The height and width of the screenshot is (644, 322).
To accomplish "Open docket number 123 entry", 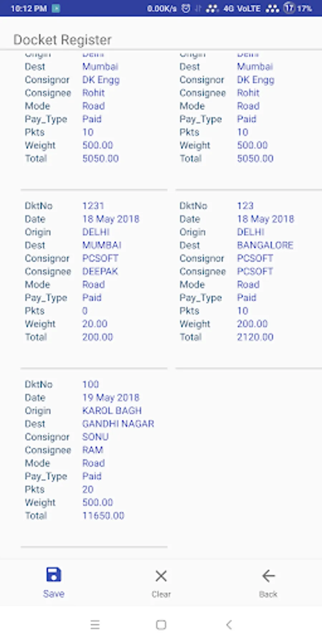I will [x=249, y=272].
